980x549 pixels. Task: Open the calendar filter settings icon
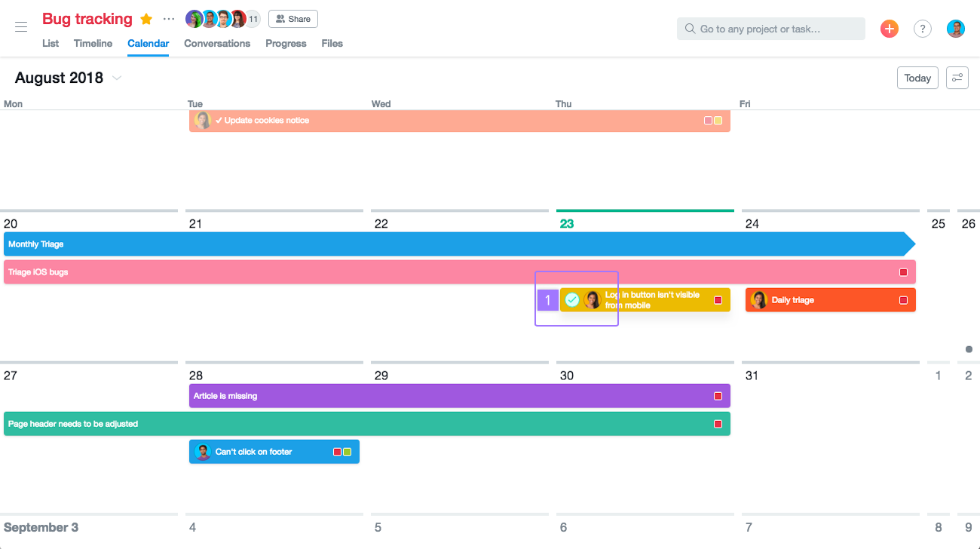coord(957,78)
